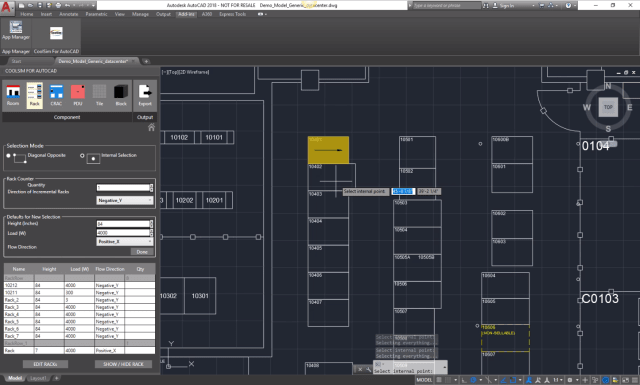Open the Direction of Incremental Racks dropdown

point(125,200)
